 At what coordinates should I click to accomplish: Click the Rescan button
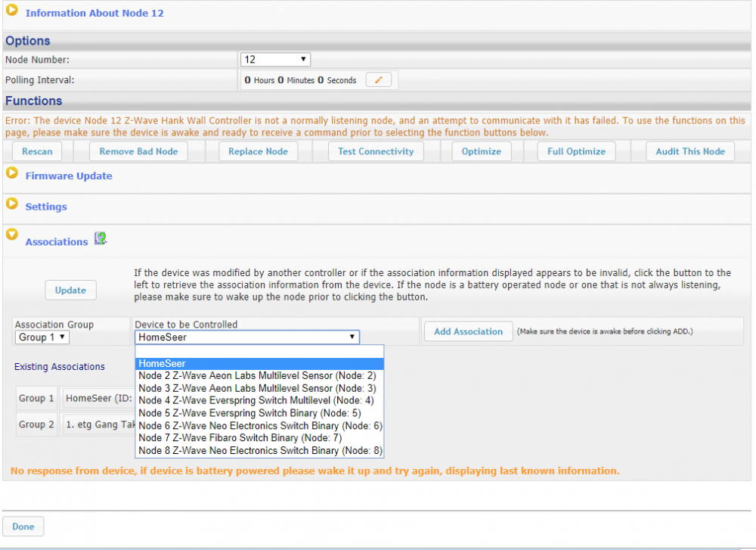(x=37, y=151)
